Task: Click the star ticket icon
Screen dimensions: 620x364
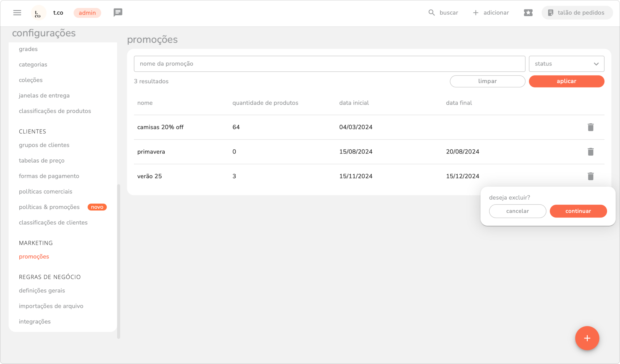Action: coord(528,13)
